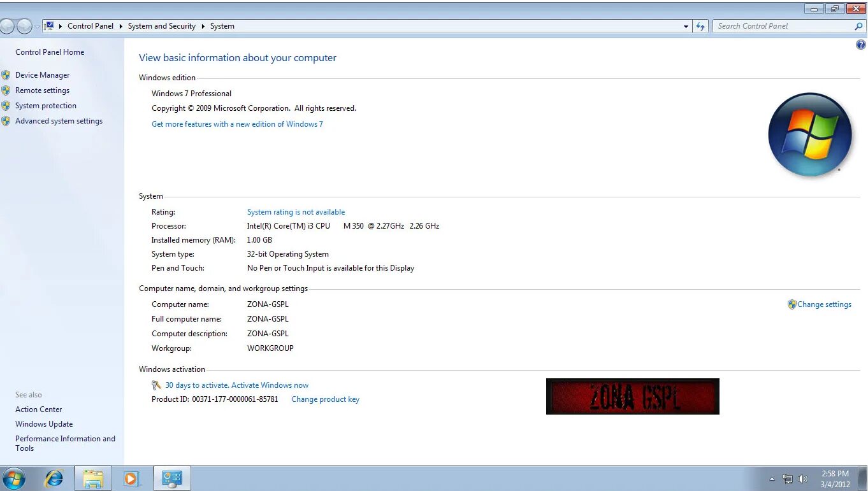Click the Remote settings shield icon
The width and height of the screenshot is (868, 491).
coord(6,90)
